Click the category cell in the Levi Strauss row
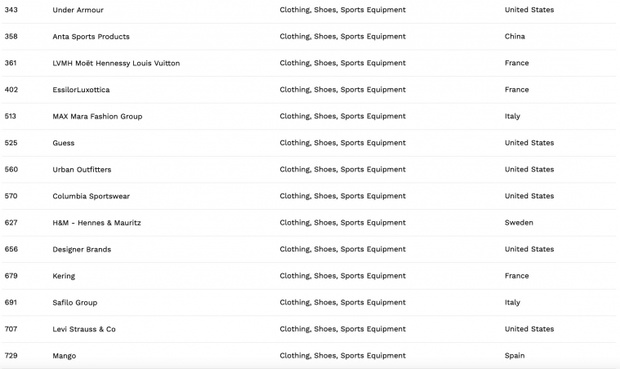 [342, 329]
